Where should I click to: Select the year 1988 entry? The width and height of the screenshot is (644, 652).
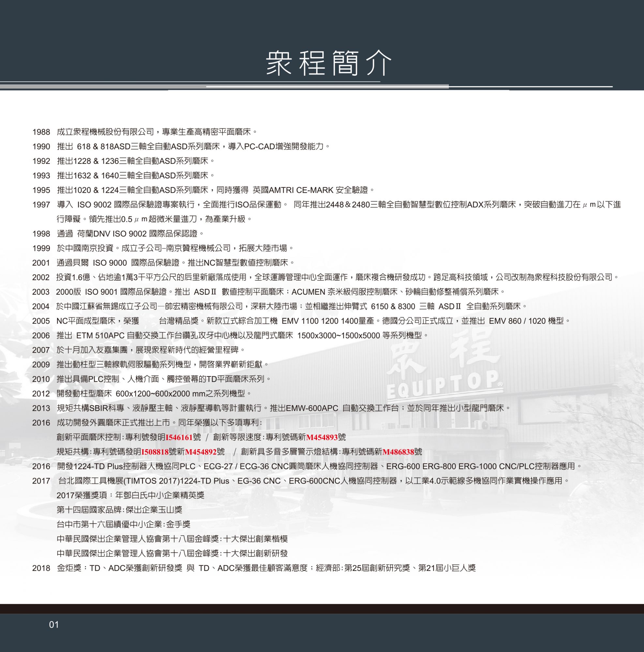point(145,132)
